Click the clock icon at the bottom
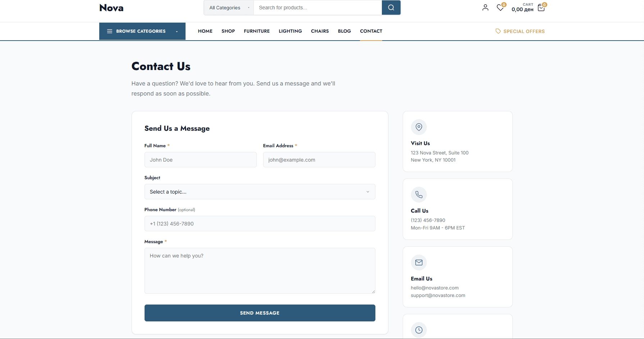 click(419, 330)
